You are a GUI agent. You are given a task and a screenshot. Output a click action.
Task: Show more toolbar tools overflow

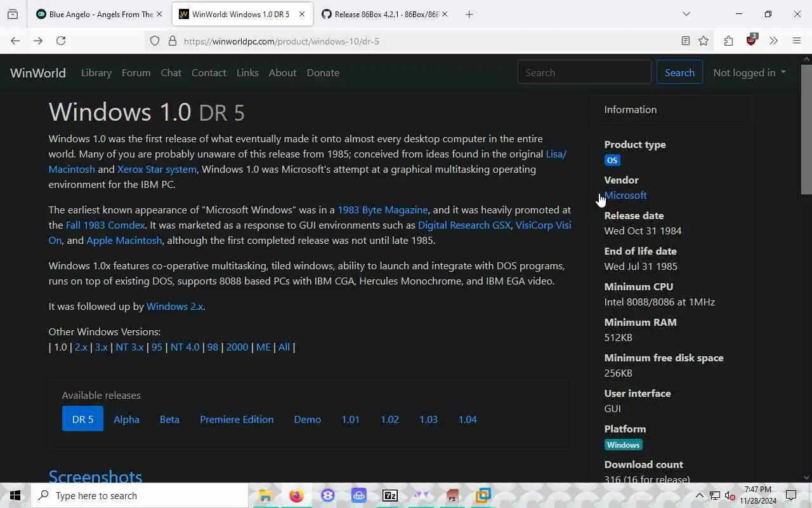tap(773, 41)
